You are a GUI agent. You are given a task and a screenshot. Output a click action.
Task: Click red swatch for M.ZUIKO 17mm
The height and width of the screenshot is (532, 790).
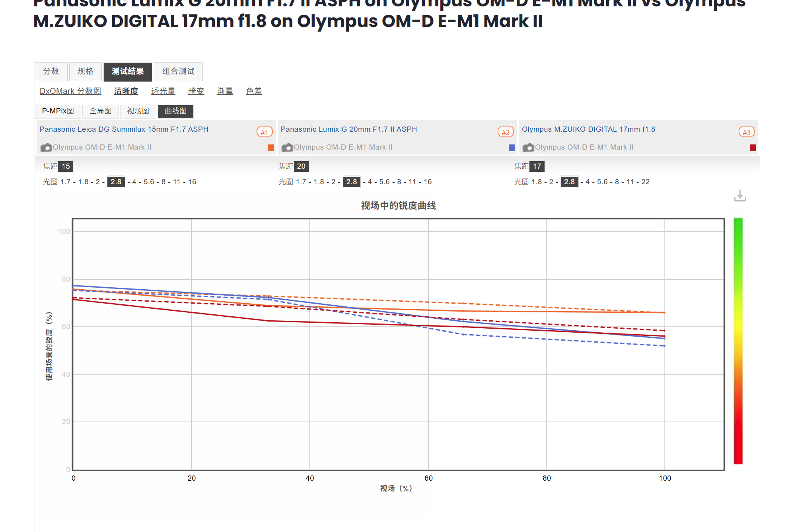pos(753,148)
